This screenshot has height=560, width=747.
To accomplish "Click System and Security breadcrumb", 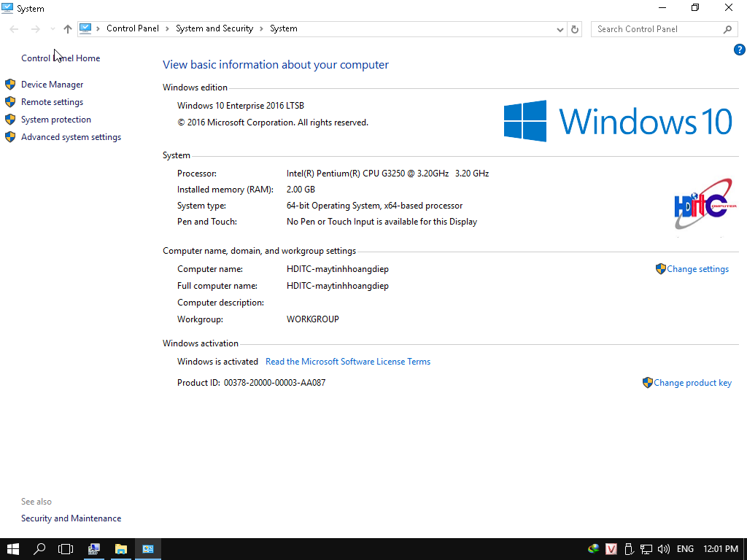I will click(x=214, y=28).
